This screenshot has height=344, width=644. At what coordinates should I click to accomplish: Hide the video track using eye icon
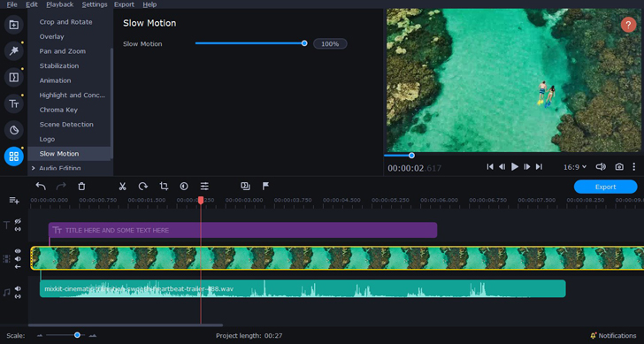click(18, 251)
